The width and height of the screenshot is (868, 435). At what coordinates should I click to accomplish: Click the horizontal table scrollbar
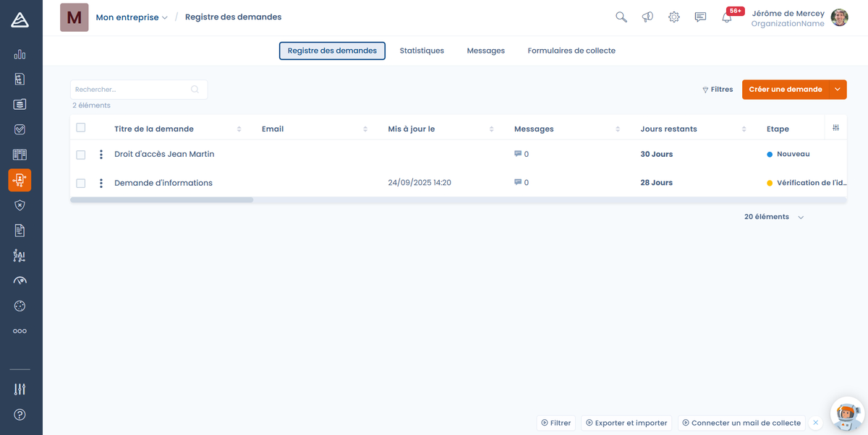[x=162, y=199]
